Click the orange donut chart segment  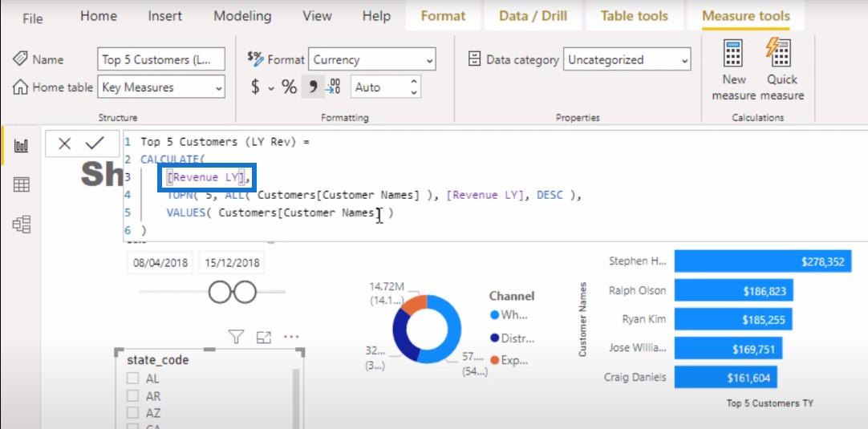(x=414, y=304)
